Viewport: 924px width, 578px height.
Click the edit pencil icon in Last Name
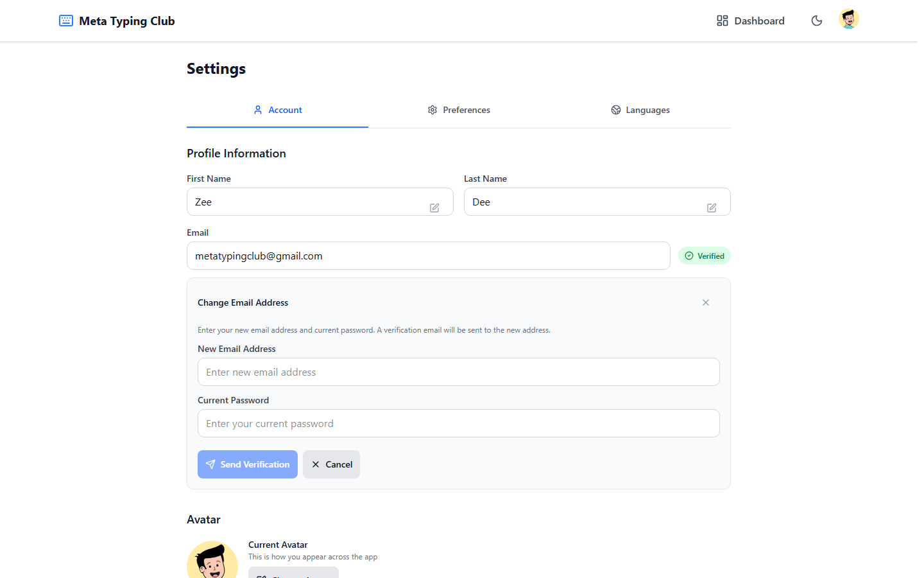pyautogui.click(x=712, y=207)
